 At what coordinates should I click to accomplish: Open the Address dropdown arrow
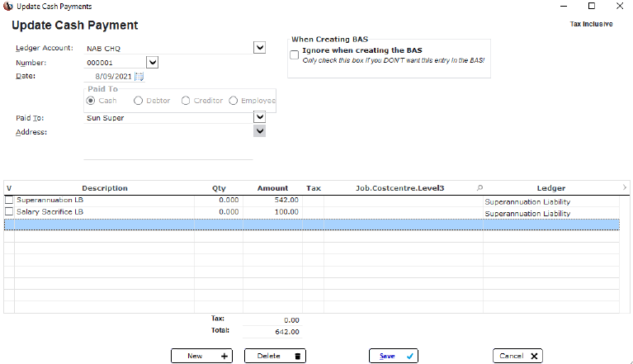click(260, 131)
